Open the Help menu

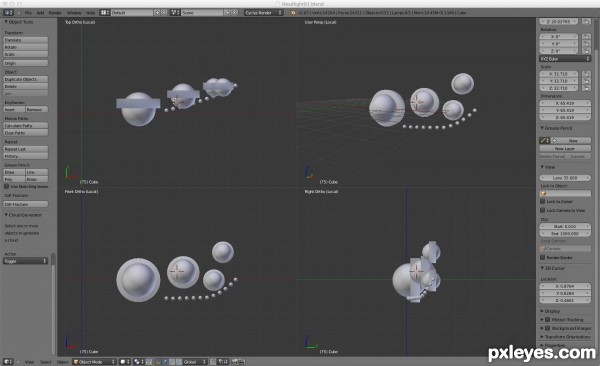pyautogui.click(x=90, y=13)
